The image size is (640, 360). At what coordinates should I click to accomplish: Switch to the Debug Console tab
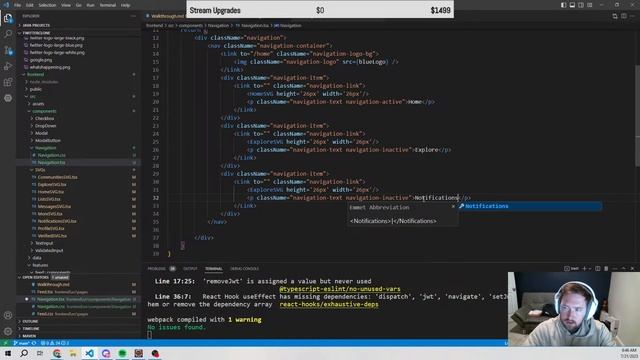point(244,269)
